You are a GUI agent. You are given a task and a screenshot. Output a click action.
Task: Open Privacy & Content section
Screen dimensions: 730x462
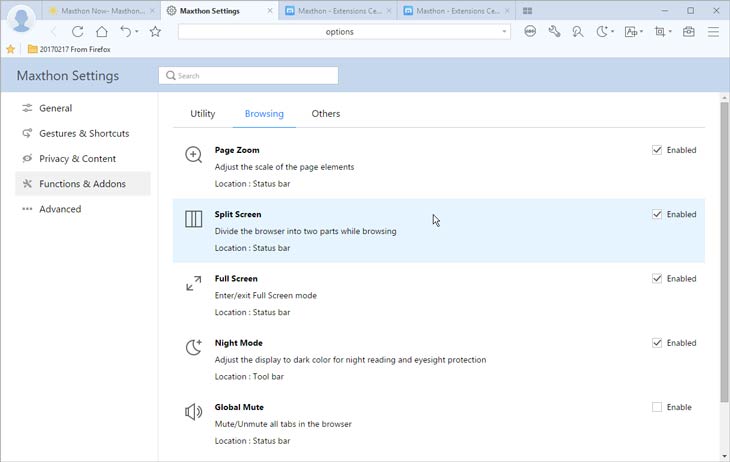tap(83, 158)
